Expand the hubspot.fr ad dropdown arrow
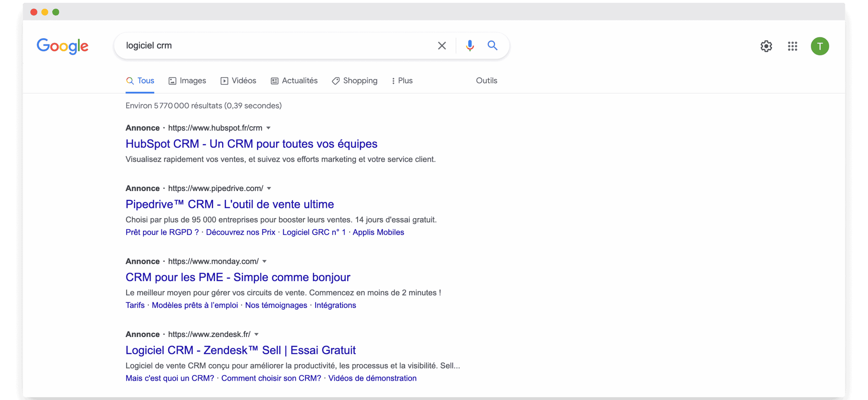Screen dimensions: 868x400 point(268,128)
